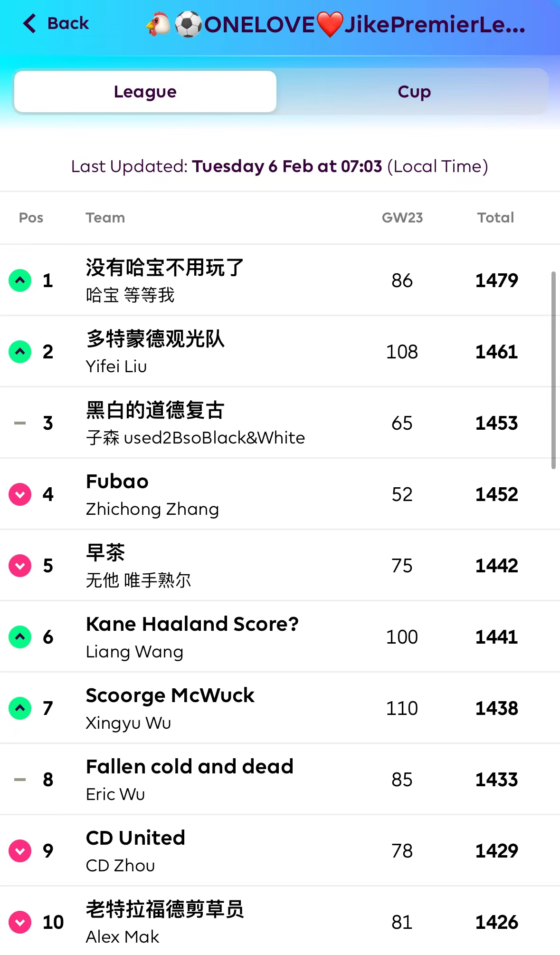Open the Fubao team entry
This screenshot has width=560, height=955.
[x=117, y=482]
